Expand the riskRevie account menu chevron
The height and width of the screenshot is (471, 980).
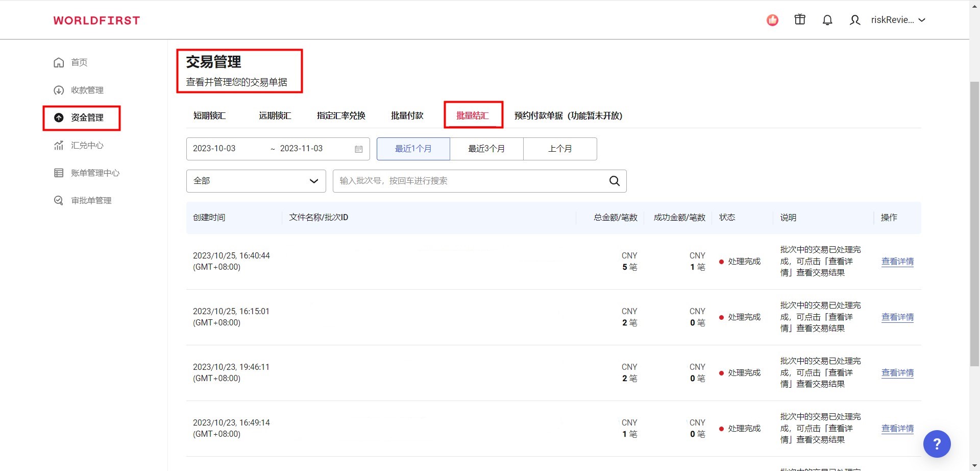point(922,20)
